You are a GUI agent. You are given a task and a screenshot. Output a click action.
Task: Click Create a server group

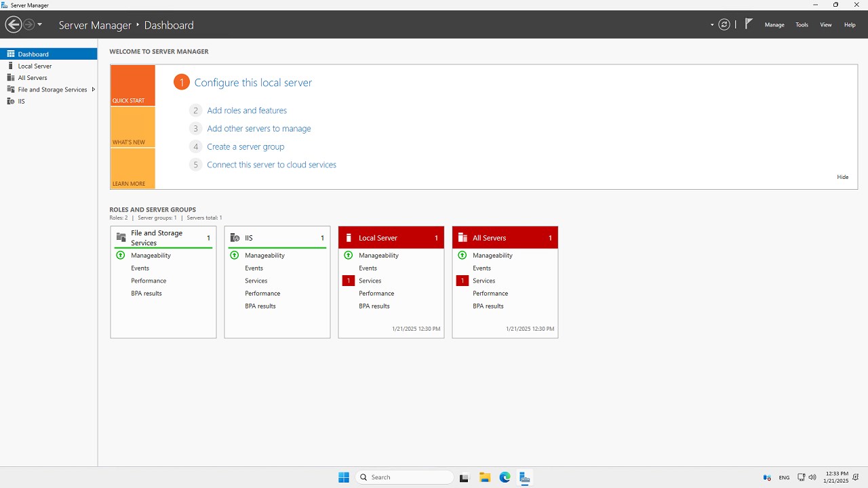(x=245, y=146)
